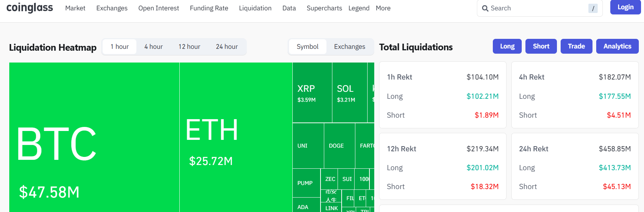The image size is (644, 212).
Task: Click the Long button
Action: tap(507, 46)
